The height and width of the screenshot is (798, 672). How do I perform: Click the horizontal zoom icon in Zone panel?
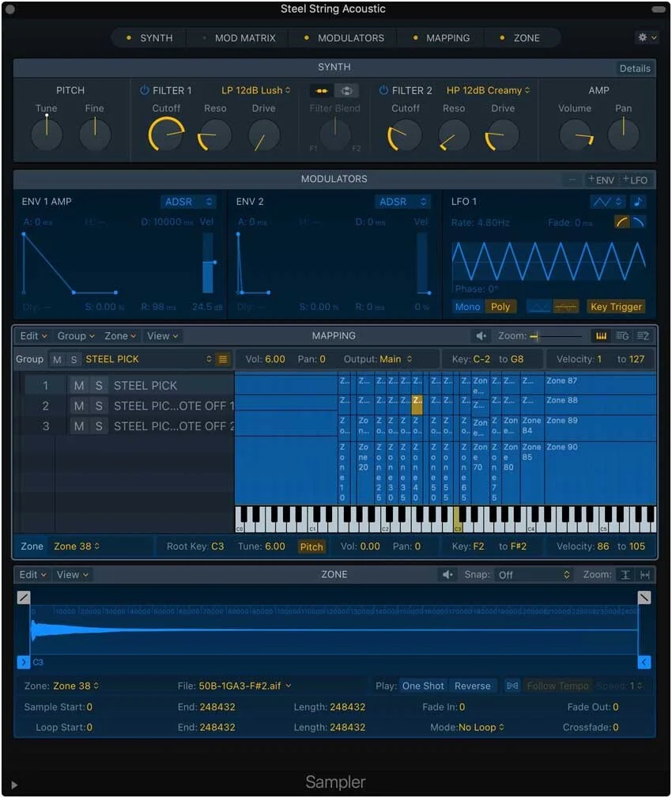point(644,574)
